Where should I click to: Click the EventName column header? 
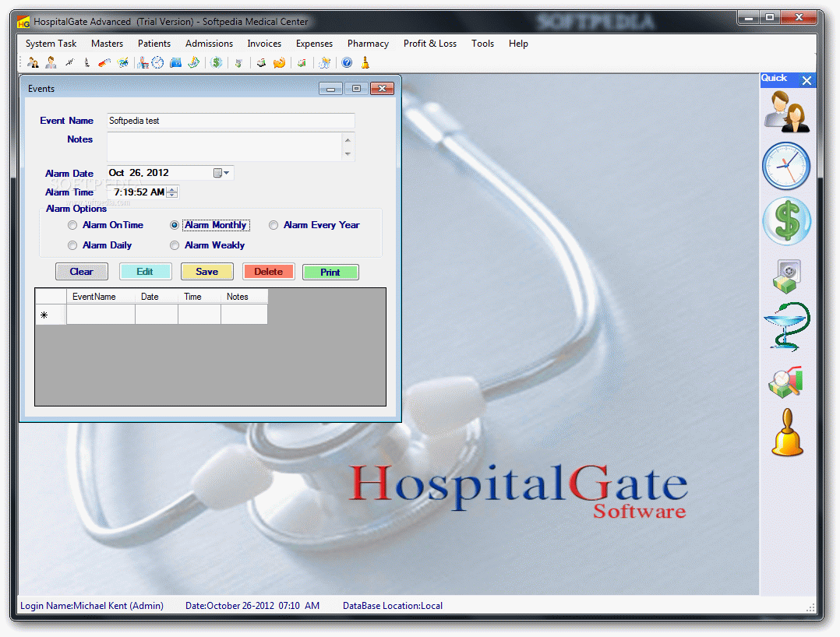101,297
